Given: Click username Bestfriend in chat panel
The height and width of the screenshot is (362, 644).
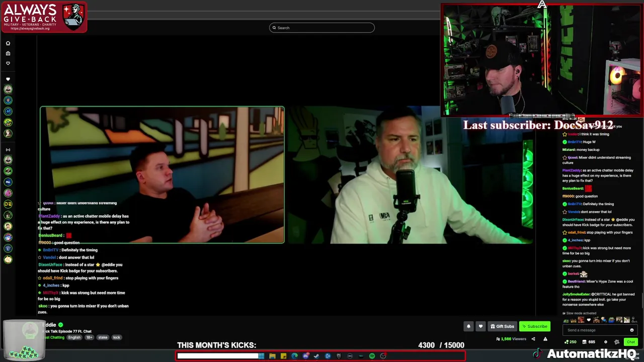Looking at the screenshot, I should click(577, 282).
